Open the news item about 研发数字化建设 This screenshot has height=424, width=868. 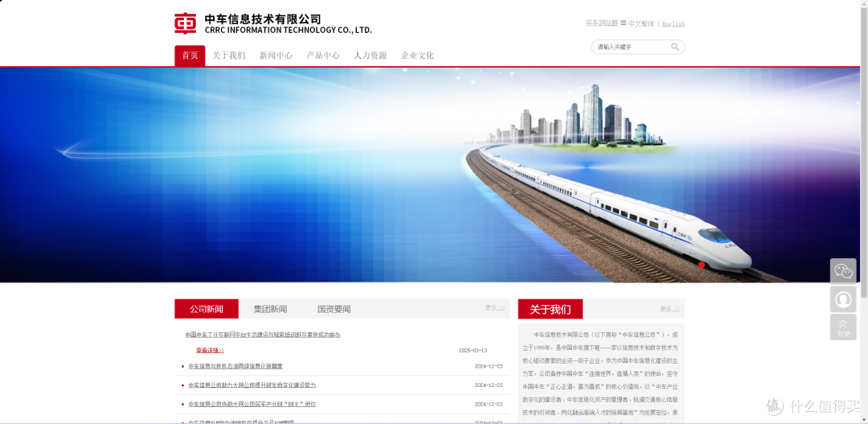(252, 385)
